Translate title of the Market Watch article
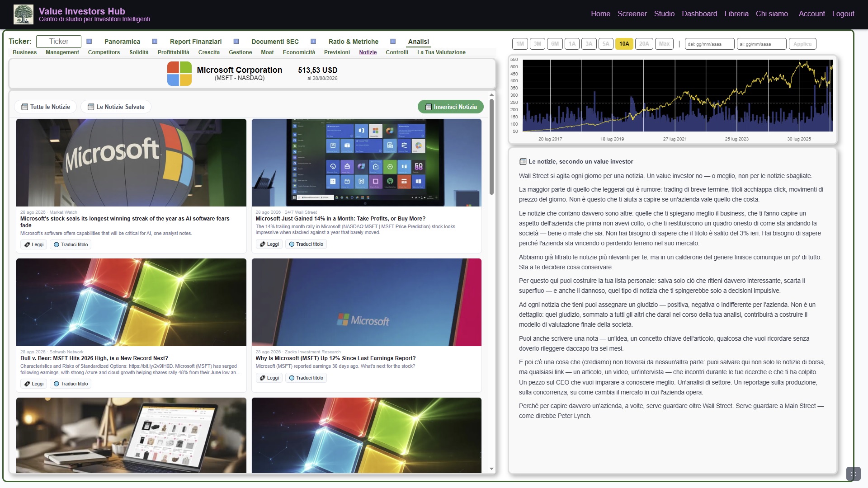The image size is (868, 488). pyautogui.click(x=71, y=244)
